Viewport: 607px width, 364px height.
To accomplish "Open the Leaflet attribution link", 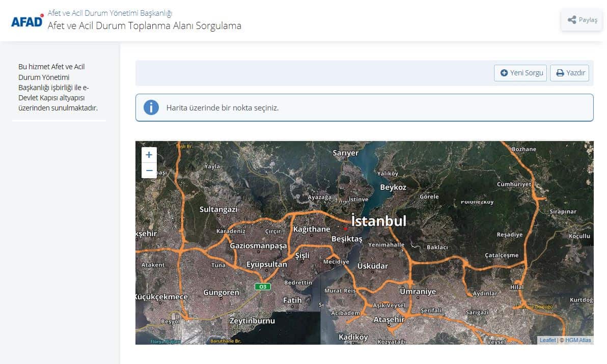I will tap(547, 340).
